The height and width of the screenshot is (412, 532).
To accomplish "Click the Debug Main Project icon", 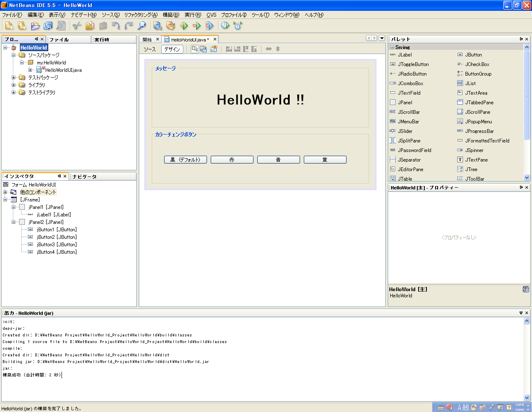I will pyautogui.click(x=197, y=26).
